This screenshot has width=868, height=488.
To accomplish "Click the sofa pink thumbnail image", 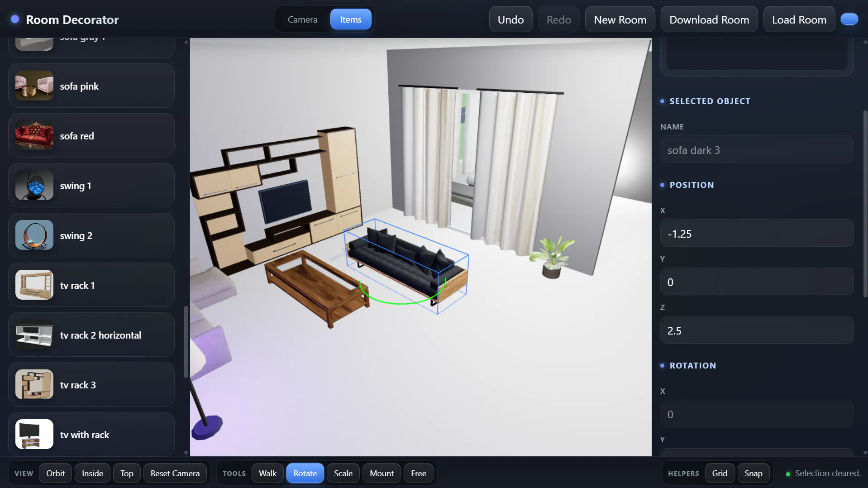I will pyautogui.click(x=34, y=86).
